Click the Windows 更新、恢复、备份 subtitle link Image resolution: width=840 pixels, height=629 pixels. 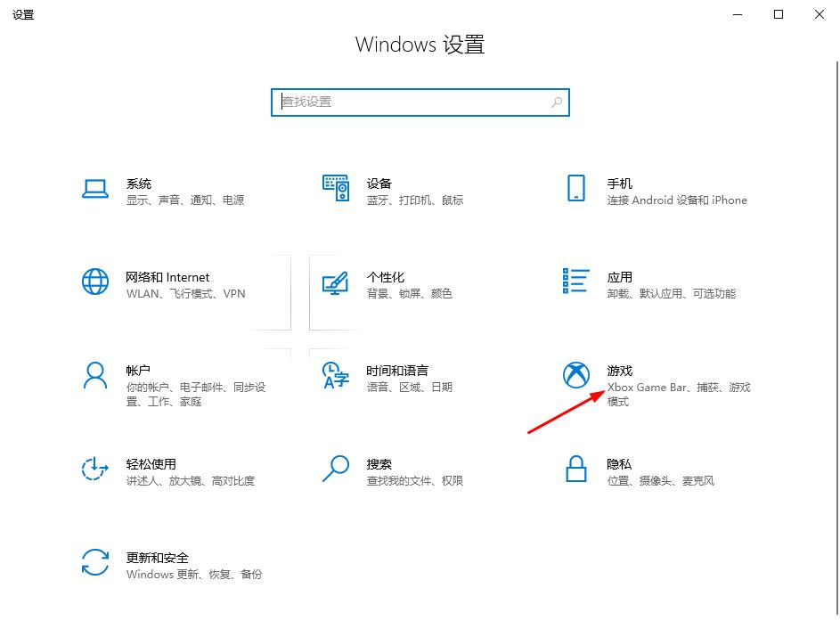194,575
